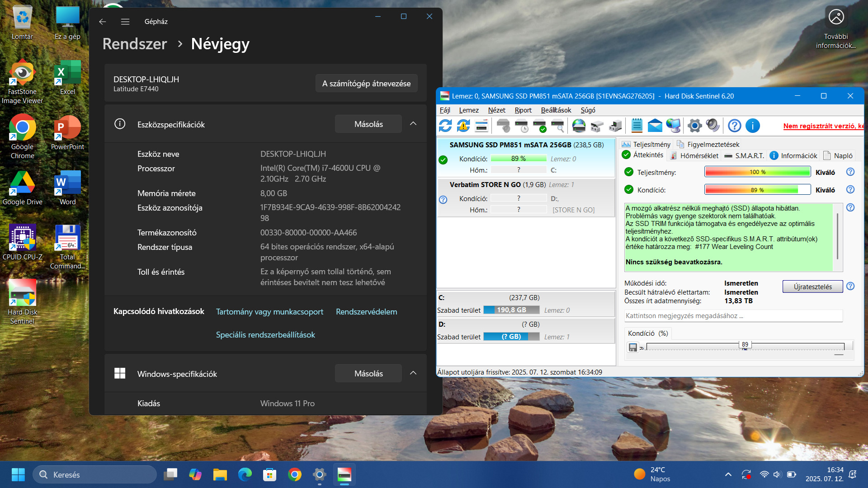This screenshot has width=868, height=488.
Task: Show hidden system tray icons
Action: (728, 474)
